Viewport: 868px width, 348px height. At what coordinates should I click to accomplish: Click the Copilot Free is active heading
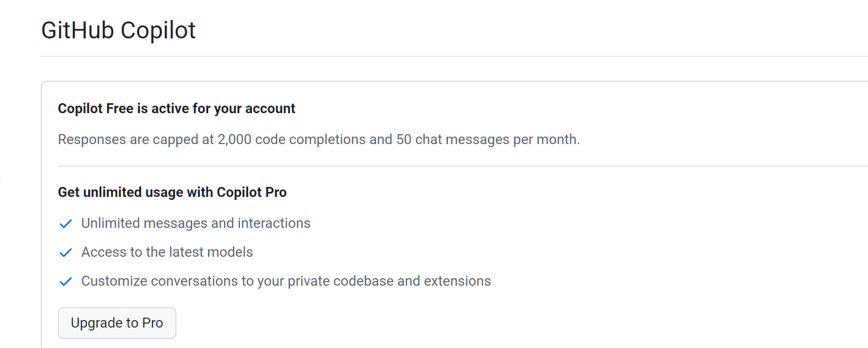176,109
